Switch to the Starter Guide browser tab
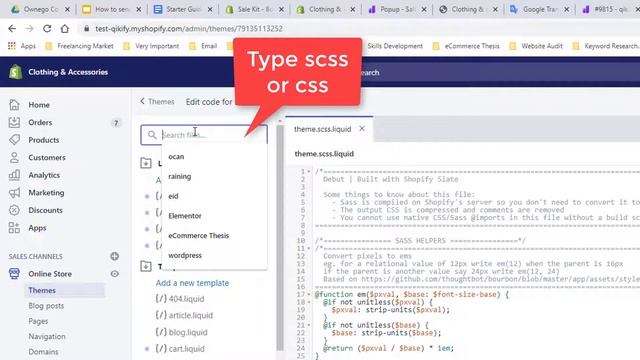Screen dimensions: 640x360 coord(183,9)
